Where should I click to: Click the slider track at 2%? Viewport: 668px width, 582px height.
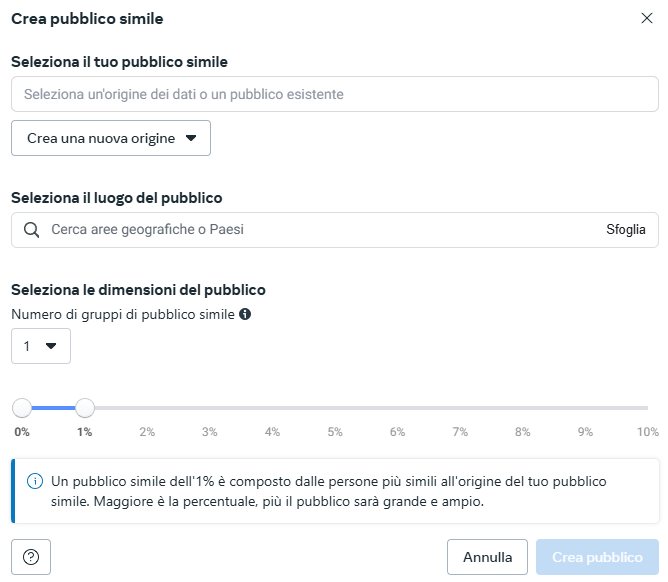tap(147, 408)
